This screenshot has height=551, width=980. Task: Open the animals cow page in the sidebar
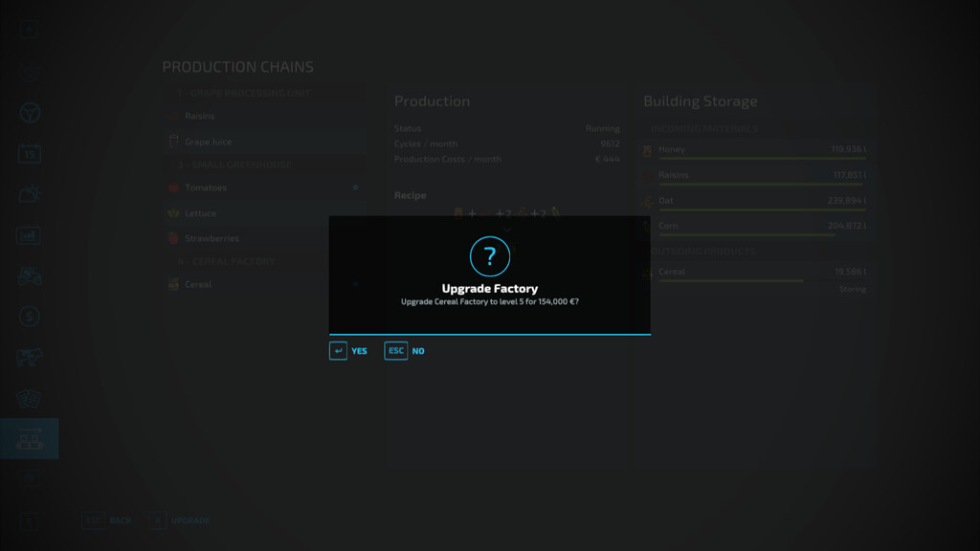click(30, 358)
